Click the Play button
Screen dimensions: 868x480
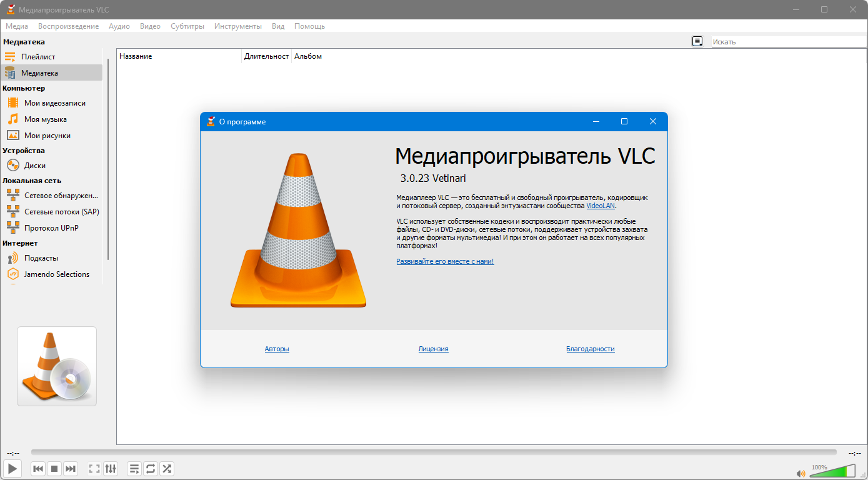coord(12,468)
